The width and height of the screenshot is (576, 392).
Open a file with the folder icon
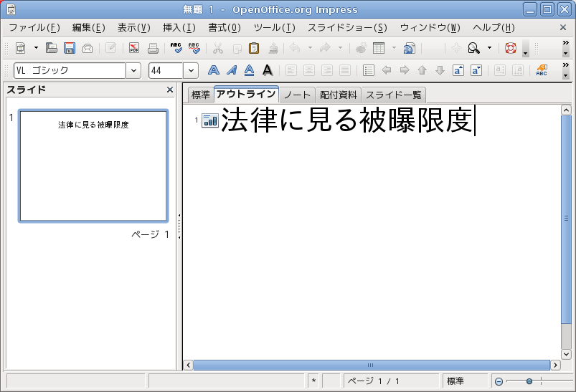(x=52, y=49)
